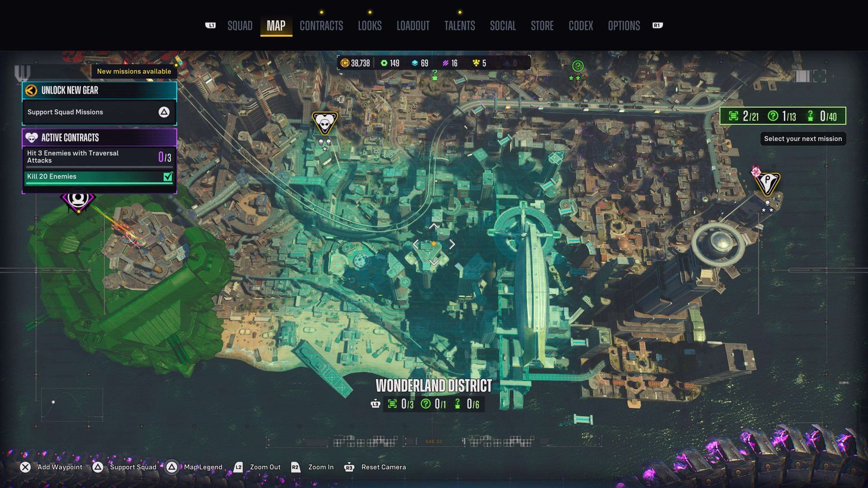Click the L2 Zoom Out icon
Viewport: 868px width, 488px height.
(238, 467)
